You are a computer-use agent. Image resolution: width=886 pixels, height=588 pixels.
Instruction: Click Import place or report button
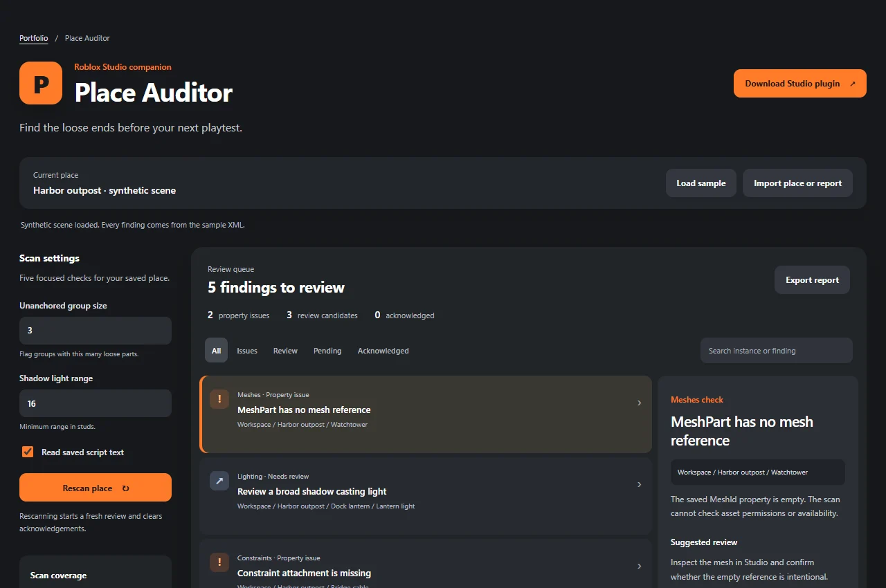coord(798,183)
